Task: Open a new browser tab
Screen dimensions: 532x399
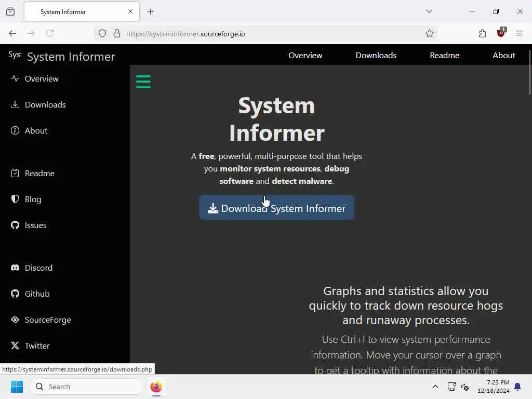Action: 151,12
